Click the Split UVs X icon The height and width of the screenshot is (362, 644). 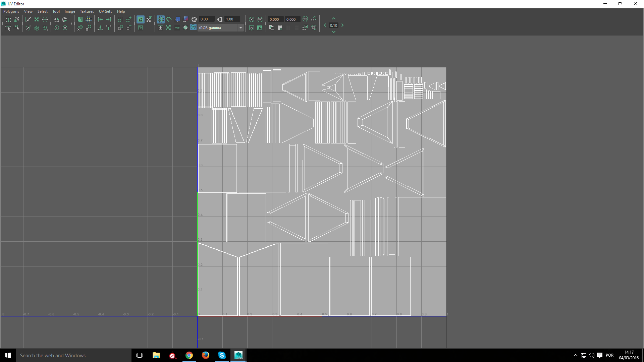pos(37,19)
